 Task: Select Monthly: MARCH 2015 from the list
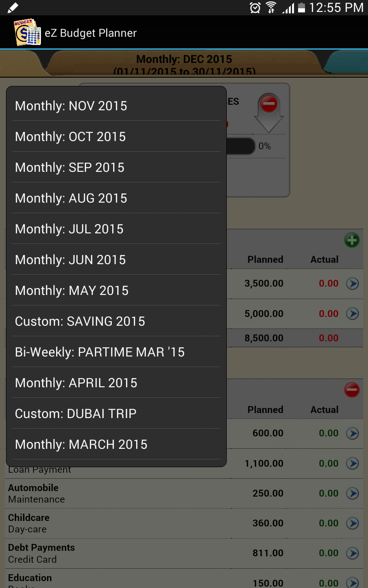(81, 444)
